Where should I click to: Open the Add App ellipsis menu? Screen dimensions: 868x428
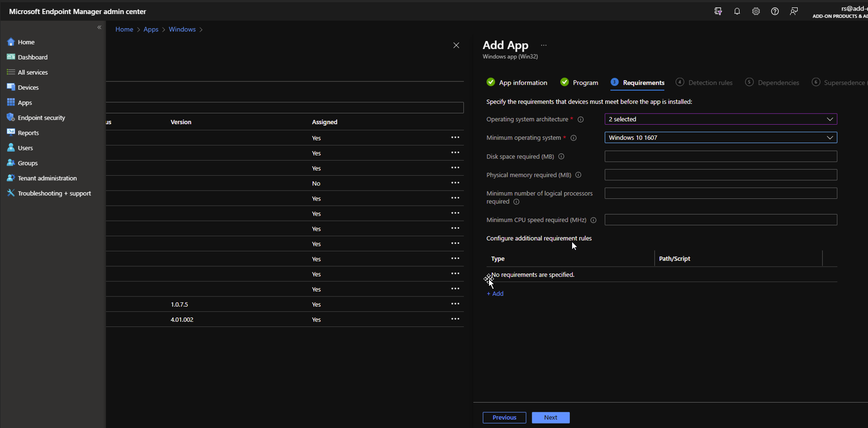pos(543,45)
